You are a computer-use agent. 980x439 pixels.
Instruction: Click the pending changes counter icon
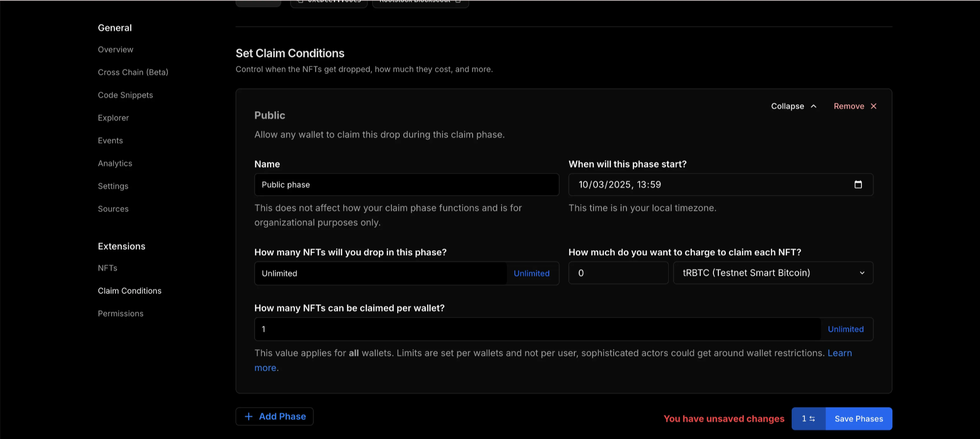pyautogui.click(x=808, y=419)
